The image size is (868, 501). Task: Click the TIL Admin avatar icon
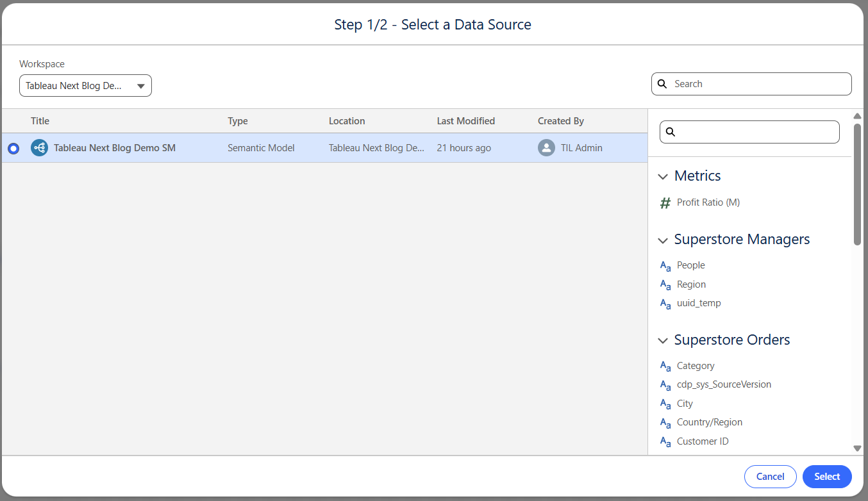[546, 148]
